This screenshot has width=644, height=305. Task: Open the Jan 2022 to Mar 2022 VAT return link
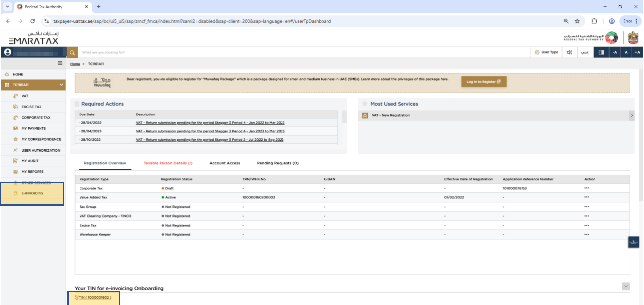point(210,122)
